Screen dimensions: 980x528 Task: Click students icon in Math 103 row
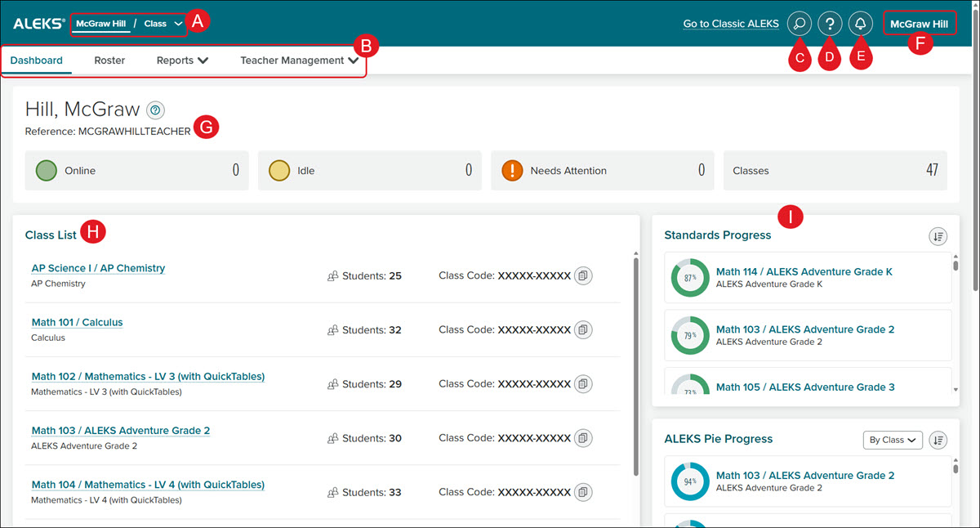click(332, 438)
